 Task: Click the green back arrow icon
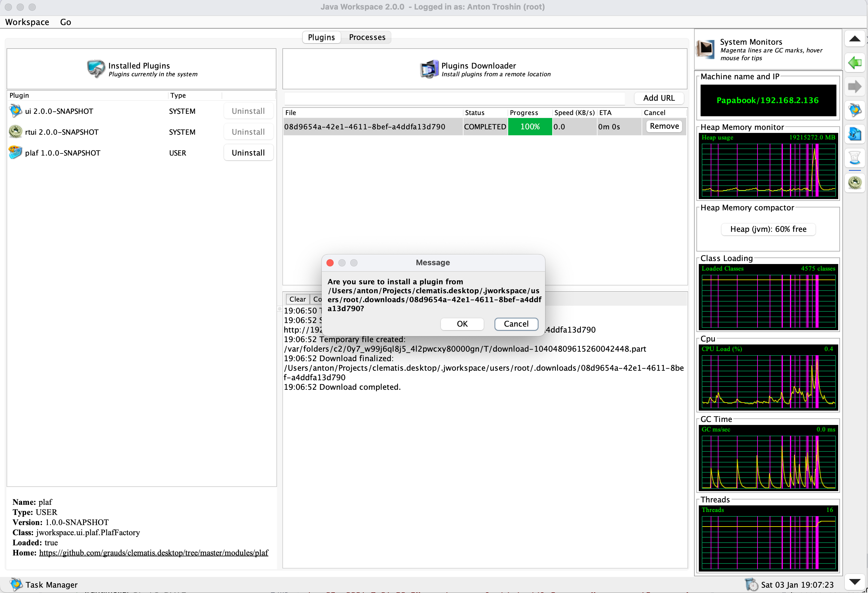(x=854, y=63)
